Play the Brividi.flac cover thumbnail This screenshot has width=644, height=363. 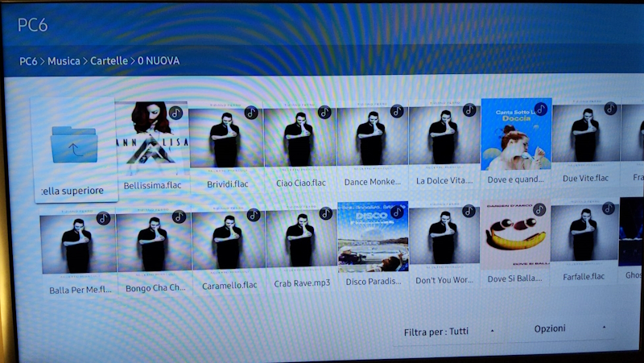tap(226, 138)
